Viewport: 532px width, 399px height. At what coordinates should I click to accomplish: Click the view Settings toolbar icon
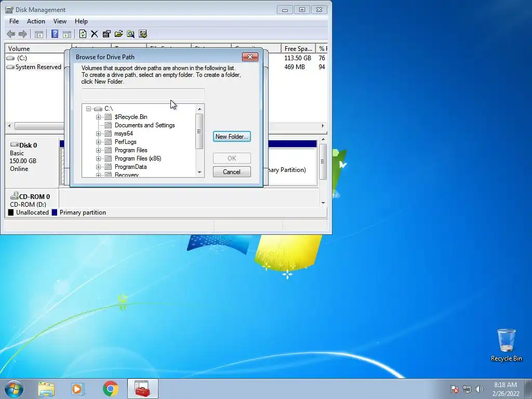[x=143, y=34]
